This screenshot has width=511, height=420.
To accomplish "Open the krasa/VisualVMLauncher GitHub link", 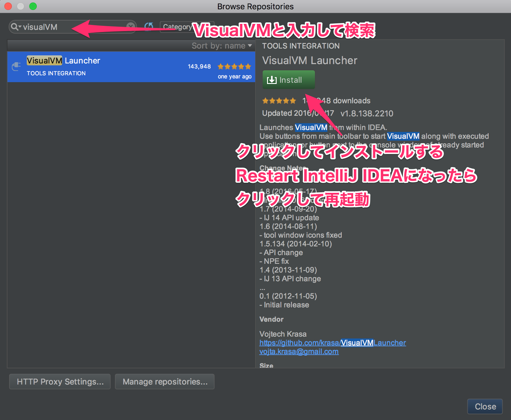I will [332, 342].
